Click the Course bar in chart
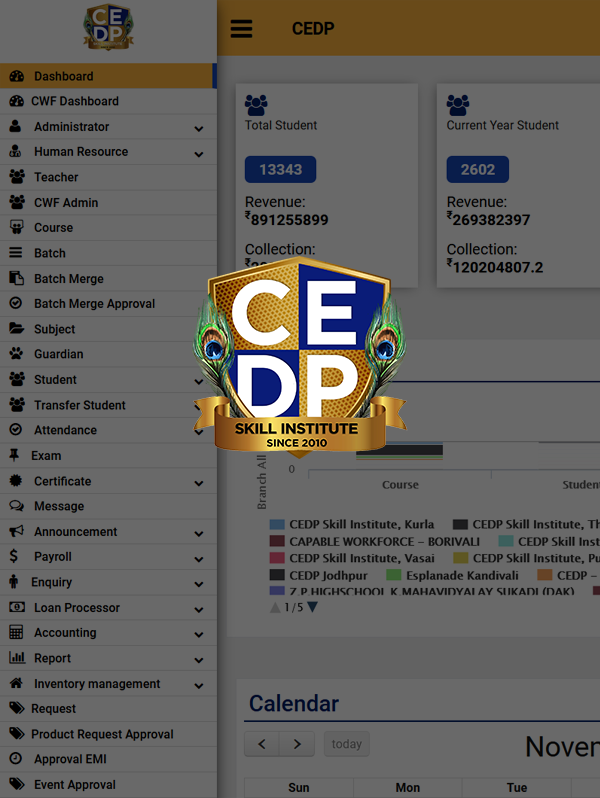Screen dimensions: 600x798 click(399, 451)
